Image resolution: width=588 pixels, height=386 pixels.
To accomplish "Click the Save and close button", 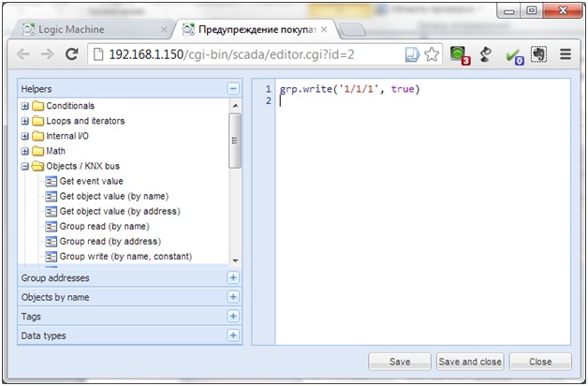I will click(x=470, y=362).
